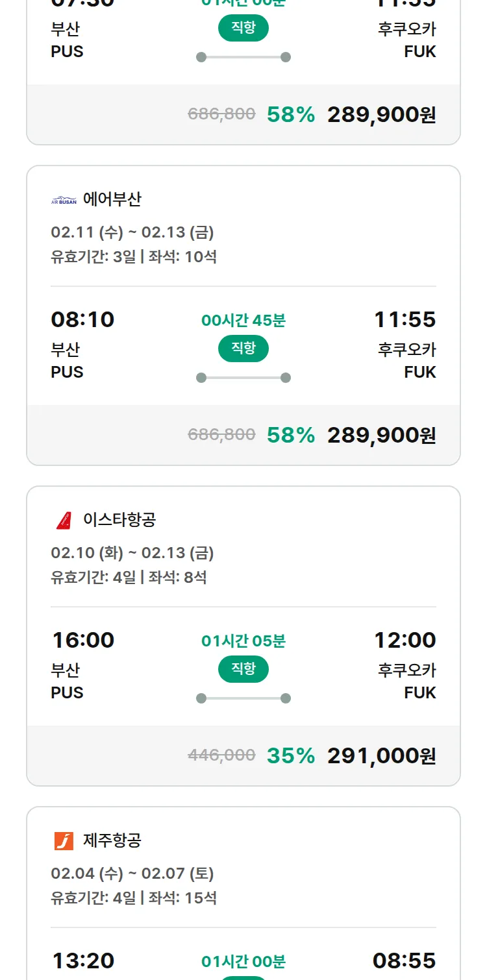This screenshot has width=487, height=980.
Task: Select the 에어부산 airline name
Action: click(112, 199)
